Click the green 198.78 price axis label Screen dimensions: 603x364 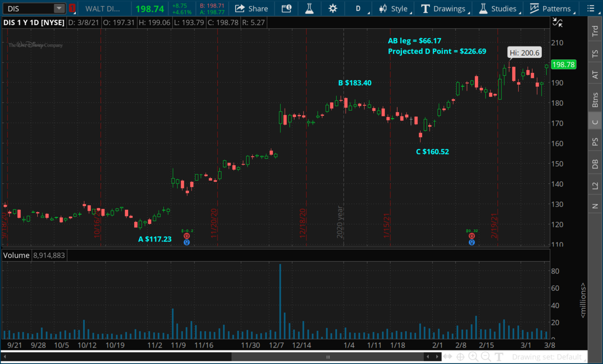[563, 65]
